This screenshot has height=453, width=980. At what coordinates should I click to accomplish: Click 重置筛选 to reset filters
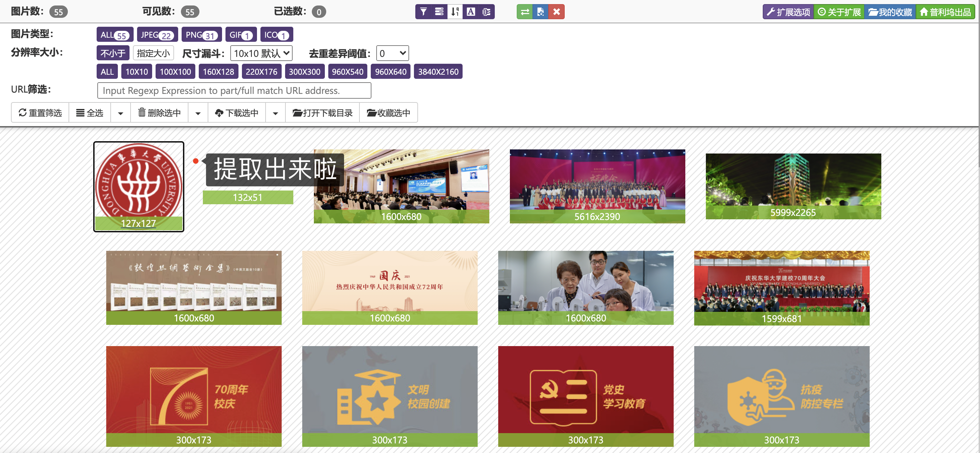[40, 113]
